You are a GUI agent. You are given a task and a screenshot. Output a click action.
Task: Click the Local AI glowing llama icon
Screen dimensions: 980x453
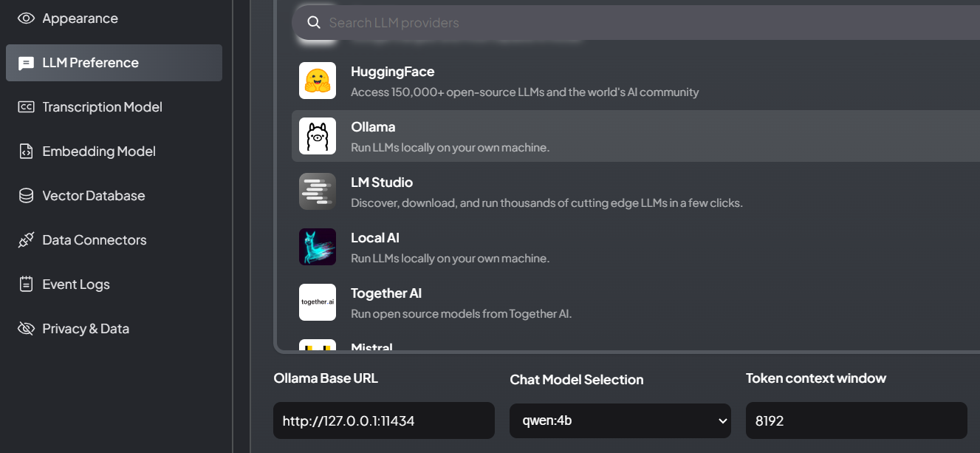coord(318,247)
